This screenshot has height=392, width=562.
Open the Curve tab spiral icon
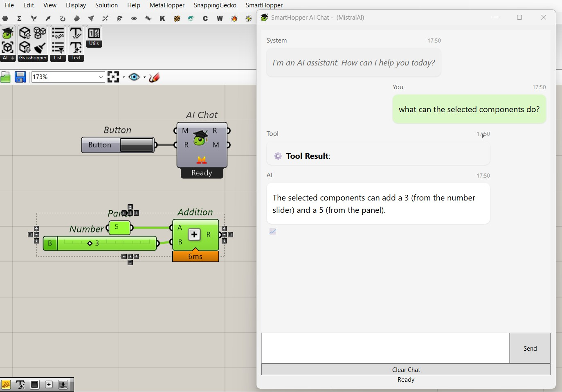tap(62, 18)
